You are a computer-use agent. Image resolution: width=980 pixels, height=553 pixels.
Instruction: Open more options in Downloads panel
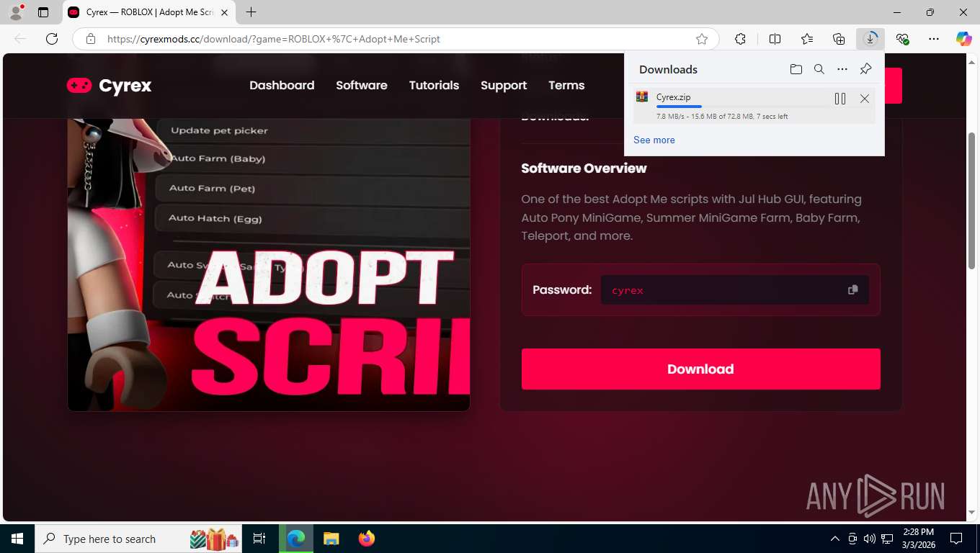842,69
